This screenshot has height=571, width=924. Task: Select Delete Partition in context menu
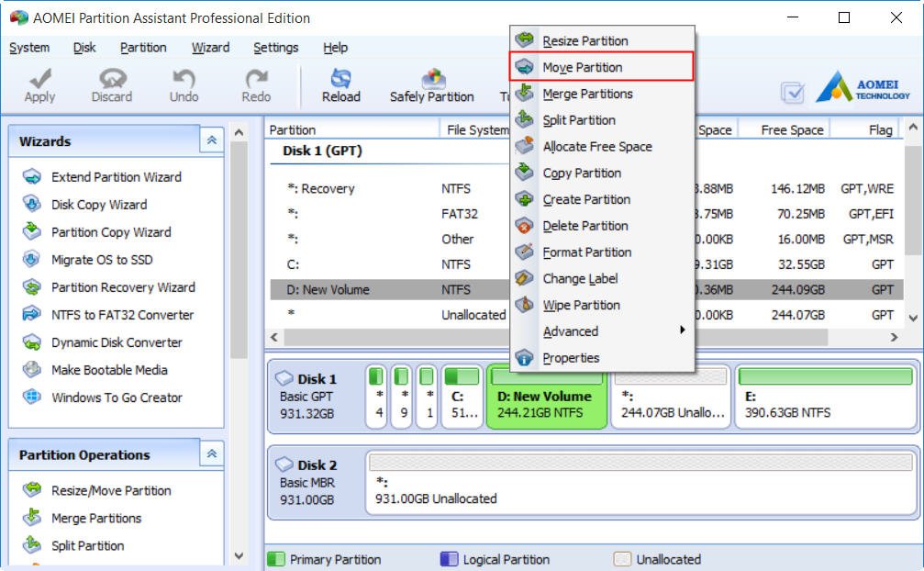coord(602,226)
